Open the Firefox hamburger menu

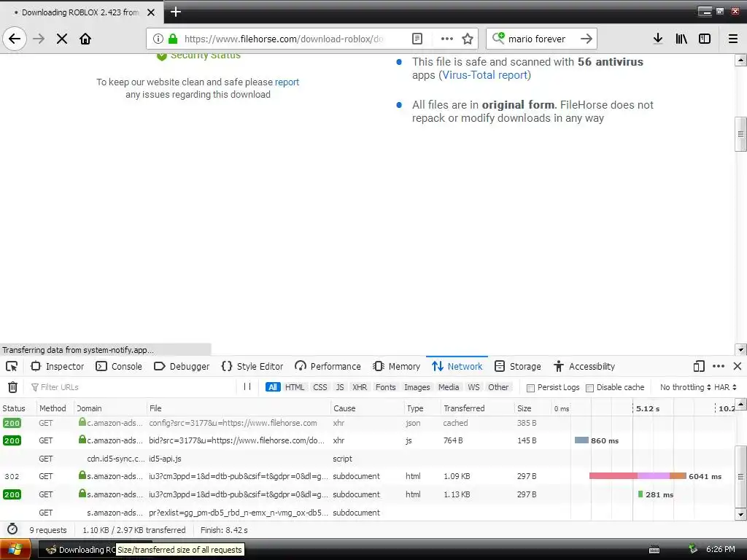[733, 39]
